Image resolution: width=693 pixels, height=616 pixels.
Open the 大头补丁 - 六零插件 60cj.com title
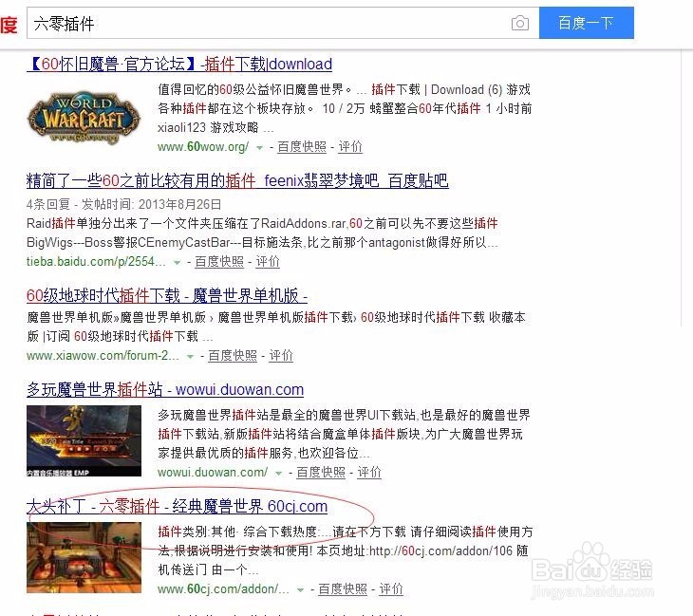(177, 507)
